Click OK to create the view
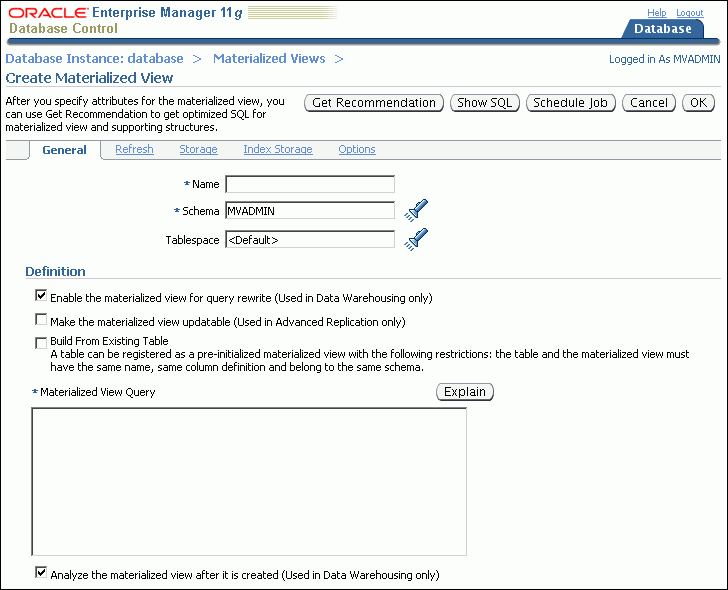728x590 pixels. pos(698,103)
